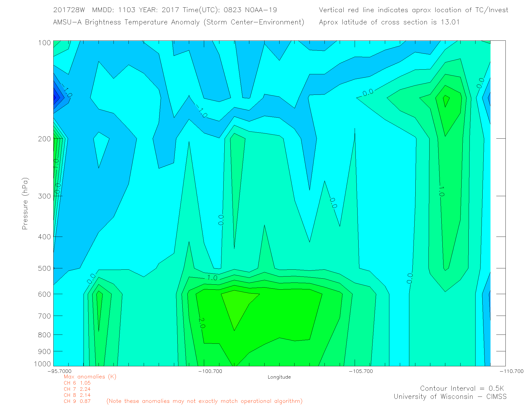The image size is (532, 407).
Task: Click the CH 9 0.87 anomaly value
Action: click(77, 401)
